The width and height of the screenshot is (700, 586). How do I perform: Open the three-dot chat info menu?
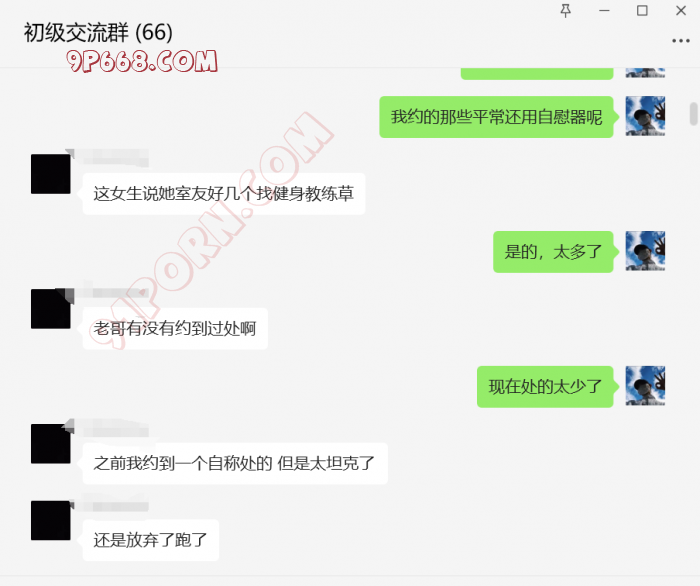point(680,41)
